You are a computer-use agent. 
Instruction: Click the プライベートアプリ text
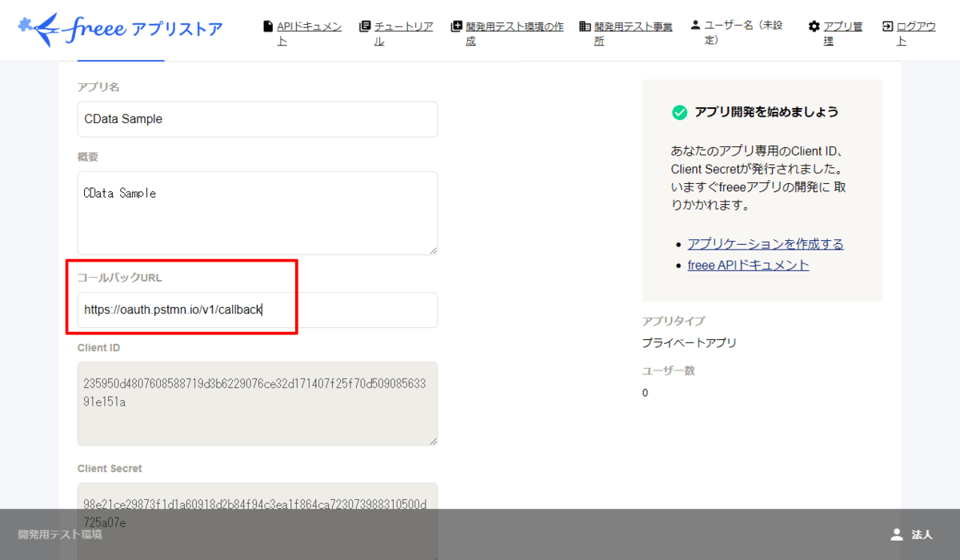pyautogui.click(x=689, y=342)
